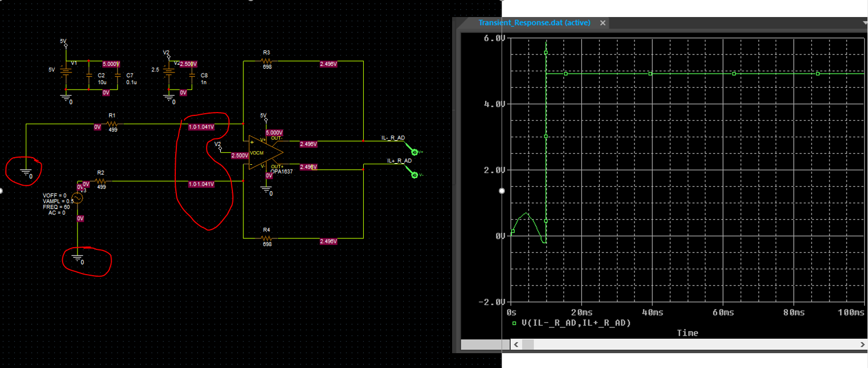Select capacitor C8 1n symbol

click(x=192, y=75)
